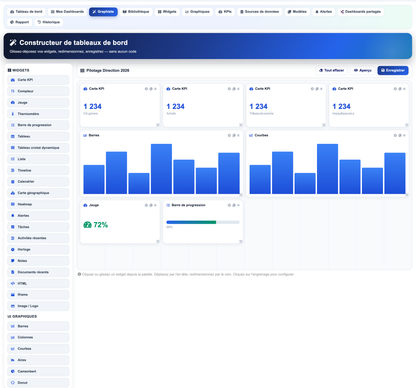Click the resize corner of the Courbes chart widget
Viewport: 416px width, 388px height.
[407, 195]
